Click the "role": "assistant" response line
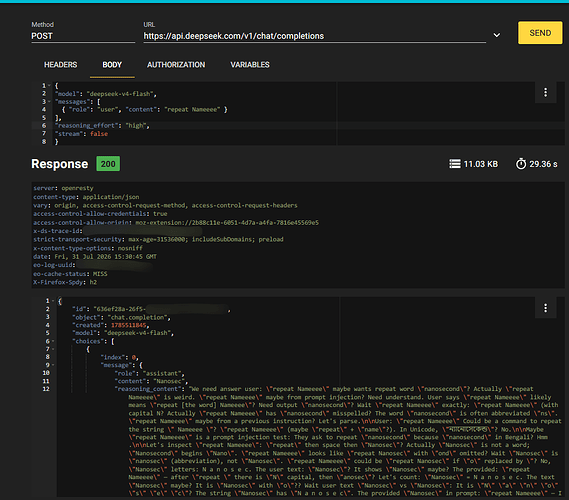Screen dimensions: 569x500 pyautogui.click(x=150, y=373)
